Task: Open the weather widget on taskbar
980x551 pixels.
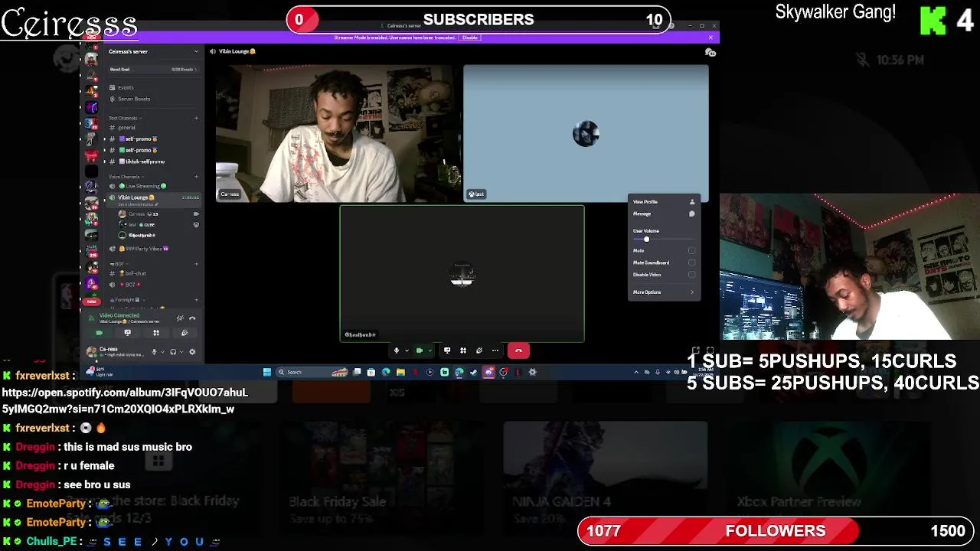Action: pyautogui.click(x=100, y=372)
